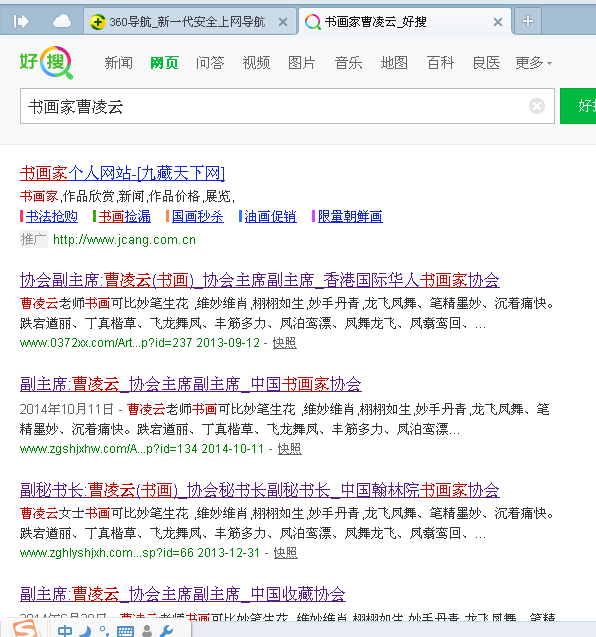Switch to 问答 search category

click(210, 63)
